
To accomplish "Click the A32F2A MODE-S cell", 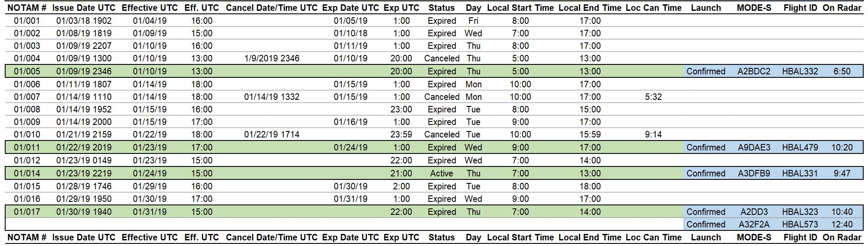I will [x=754, y=224].
